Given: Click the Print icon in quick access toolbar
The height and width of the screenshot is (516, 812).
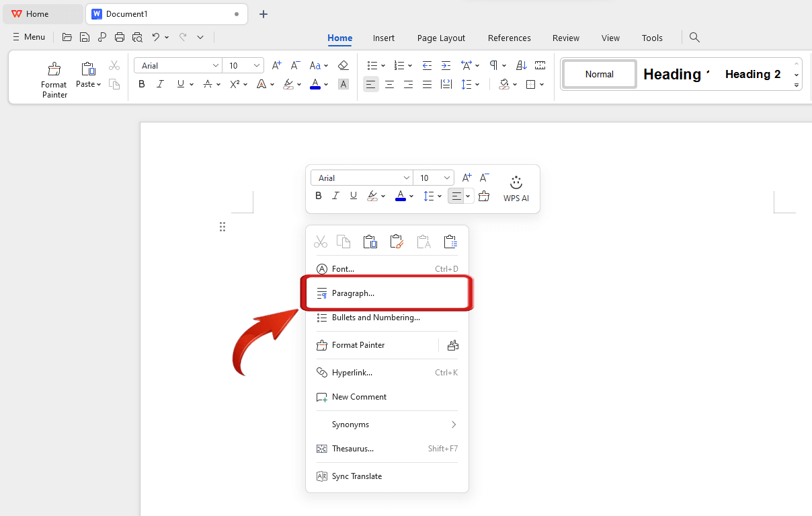Looking at the screenshot, I should pos(120,38).
